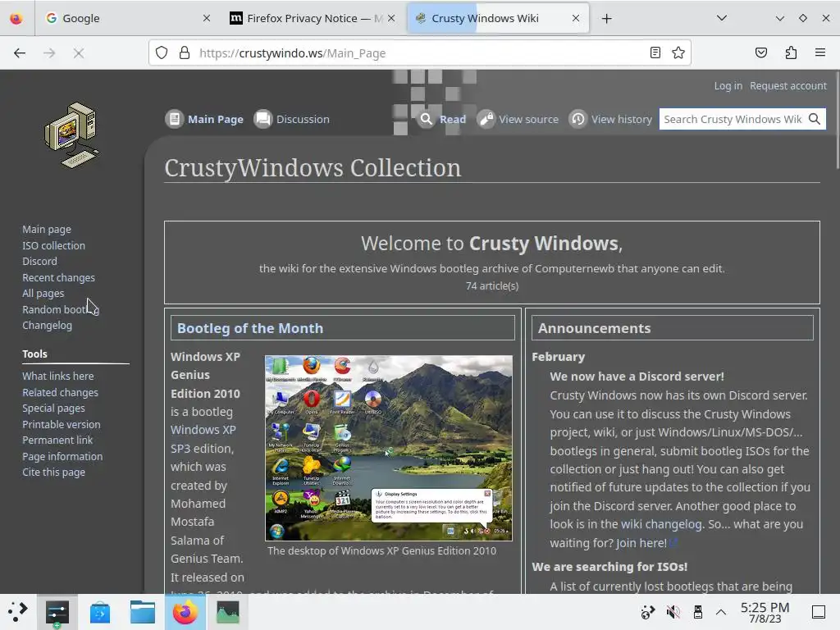The height and width of the screenshot is (630, 840).
Task: Open the Genius Edition desktop screenshot thumbnail
Action: pos(388,448)
